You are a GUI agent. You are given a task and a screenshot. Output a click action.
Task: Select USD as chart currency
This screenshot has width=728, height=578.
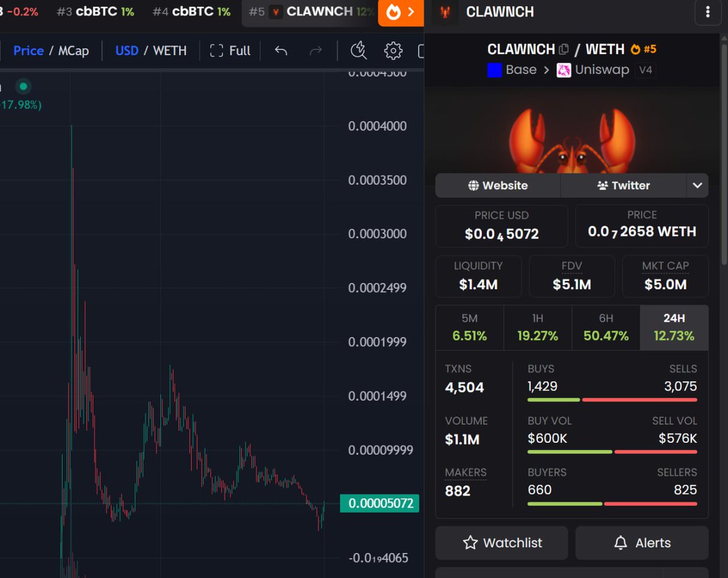click(127, 51)
